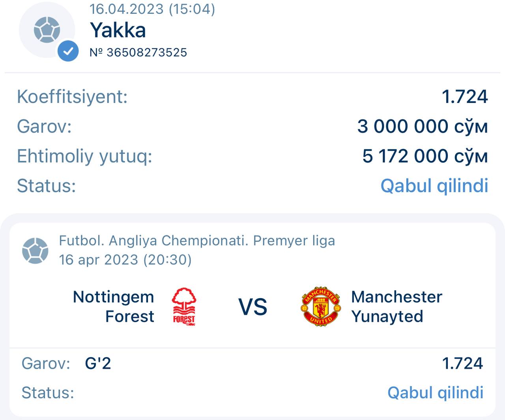Click Futbol. Angliya Chempionati. Premyer liga heading
The width and height of the screenshot is (505, 420).
(x=196, y=240)
